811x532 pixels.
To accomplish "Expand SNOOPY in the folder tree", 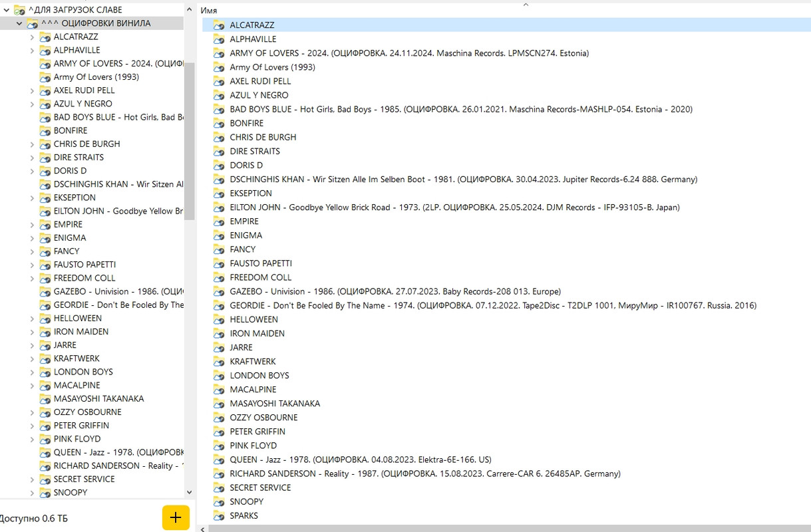I will 32,493.
